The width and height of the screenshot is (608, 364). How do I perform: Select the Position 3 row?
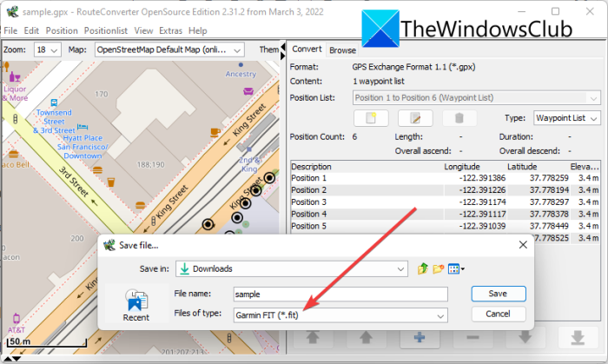(x=445, y=202)
